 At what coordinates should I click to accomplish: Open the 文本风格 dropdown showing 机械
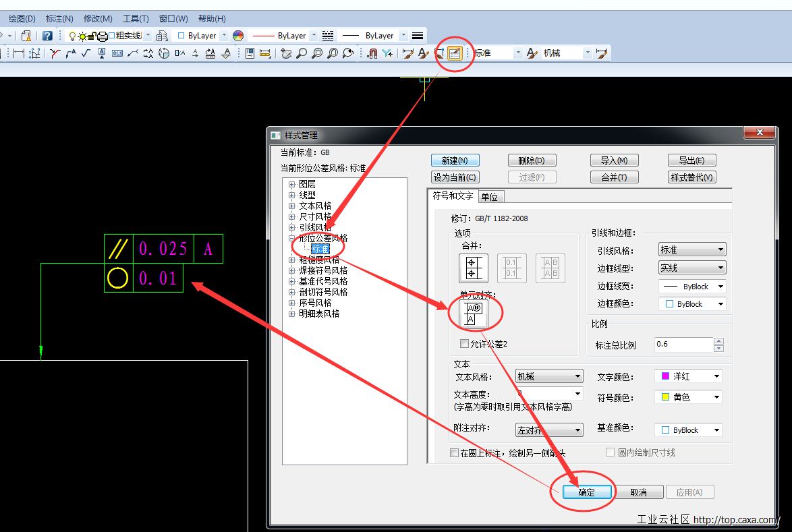pos(548,376)
